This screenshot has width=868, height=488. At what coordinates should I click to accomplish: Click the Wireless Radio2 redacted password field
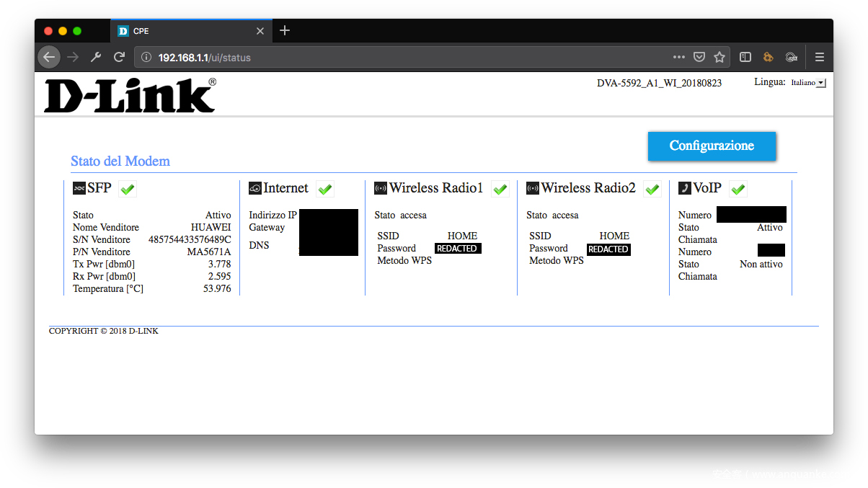click(x=608, y=249)
